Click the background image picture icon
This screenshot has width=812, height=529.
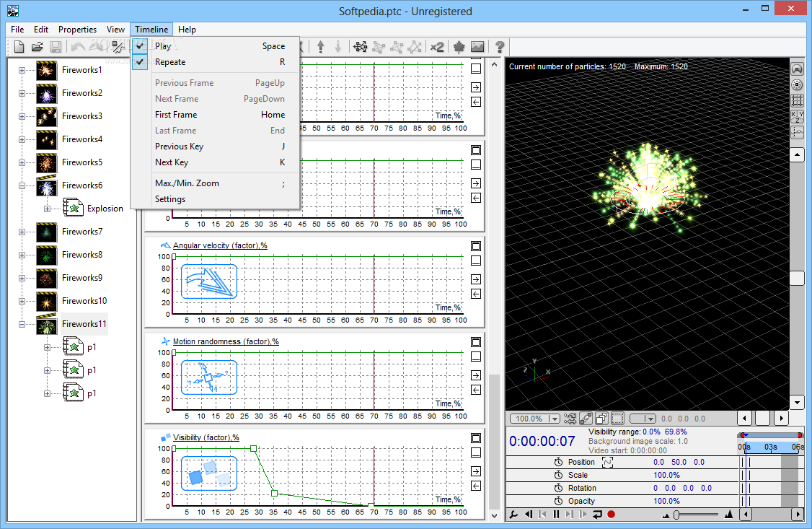click(x=477, y=47)
